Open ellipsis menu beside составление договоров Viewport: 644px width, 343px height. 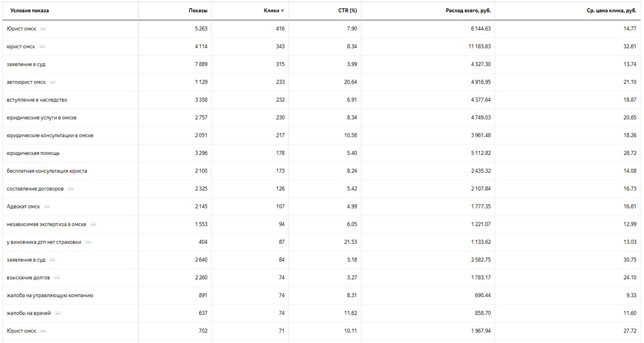pyautogui.click(x=71, y=189)
